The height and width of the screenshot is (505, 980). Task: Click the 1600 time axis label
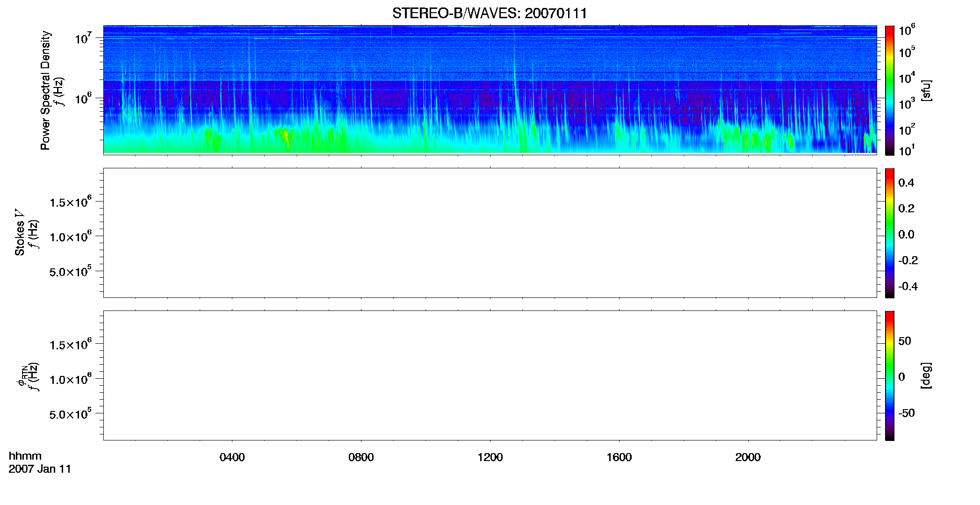pyautogui.click(x=619, y=457)
